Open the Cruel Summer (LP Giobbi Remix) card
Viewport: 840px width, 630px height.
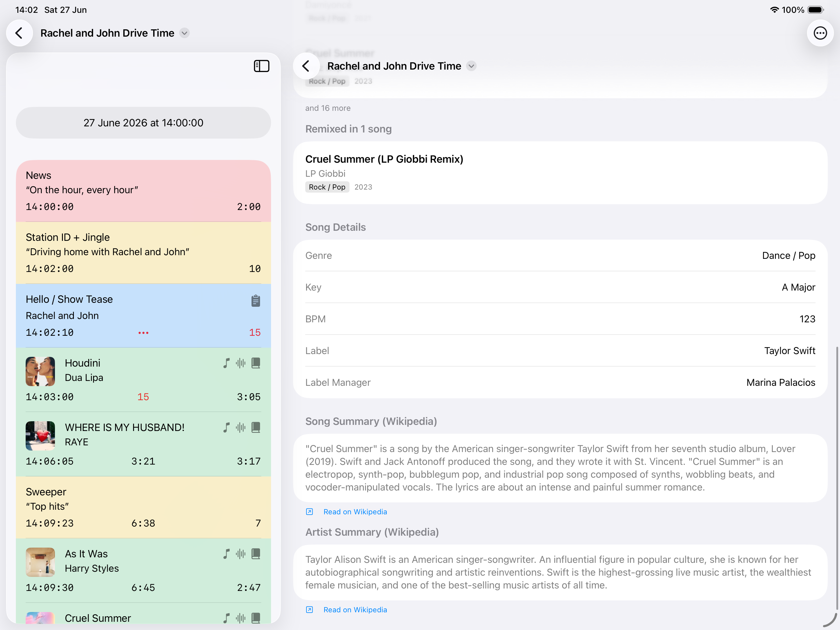pyautogui.click(x=560, y=173)
